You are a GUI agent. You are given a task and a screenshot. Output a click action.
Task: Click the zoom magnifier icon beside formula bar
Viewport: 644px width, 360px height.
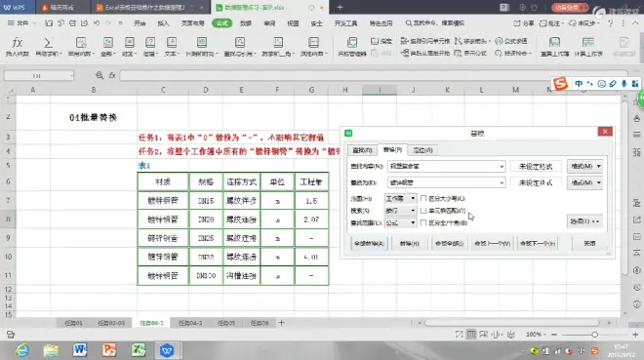pyautogui.click(x=99, y=75)
